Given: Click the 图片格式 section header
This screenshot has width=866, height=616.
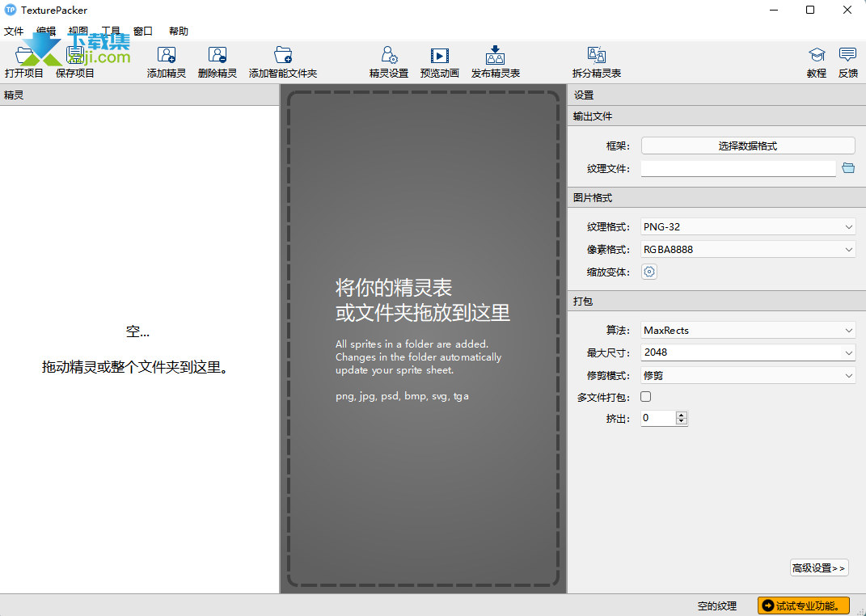Looking at the screenshot, I should pyautogui.click(x=716, y=197).
